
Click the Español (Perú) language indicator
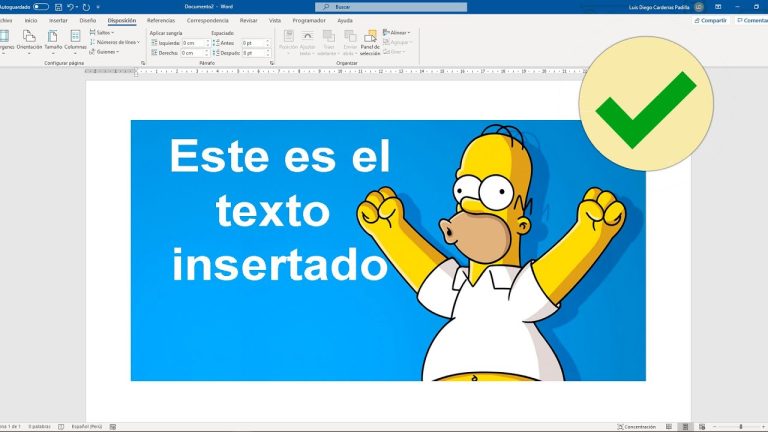coord(87,427)
